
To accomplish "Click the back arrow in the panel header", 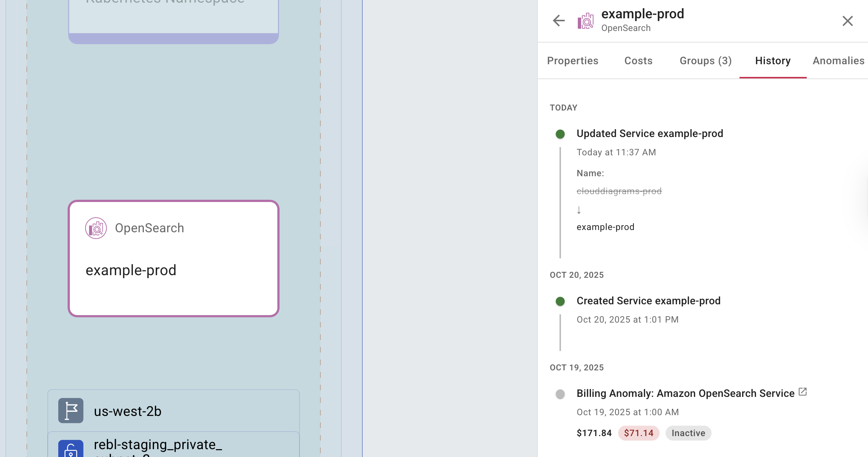I will [x=559, y=21].
